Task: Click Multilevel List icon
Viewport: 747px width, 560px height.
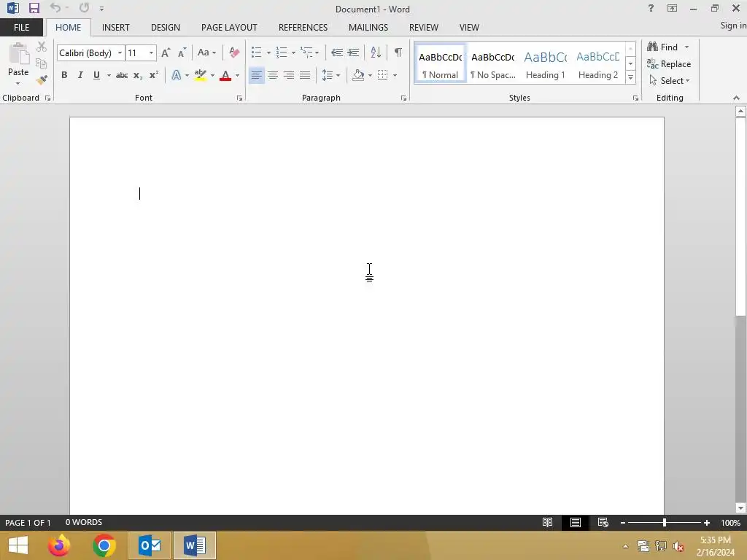Action: [x=307, y=52]
